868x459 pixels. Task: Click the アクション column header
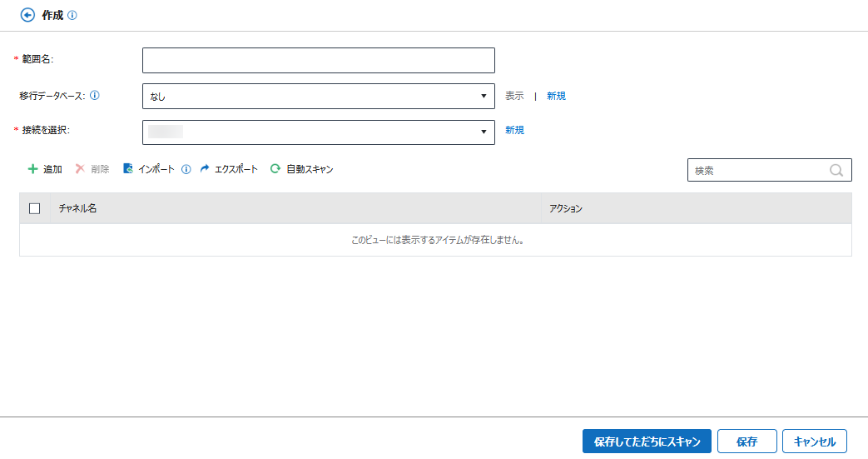pyautogui.click(x=697, y=208)
